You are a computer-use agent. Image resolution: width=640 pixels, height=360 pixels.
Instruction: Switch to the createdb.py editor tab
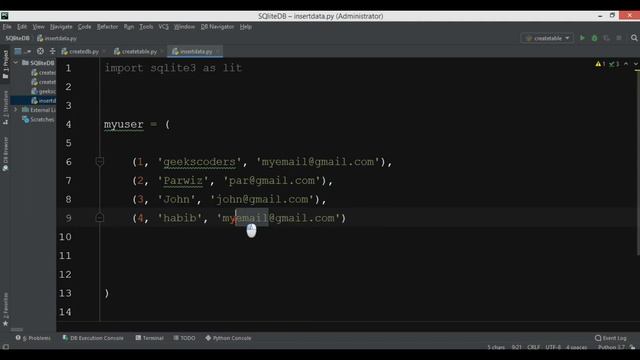click(83, 51)
